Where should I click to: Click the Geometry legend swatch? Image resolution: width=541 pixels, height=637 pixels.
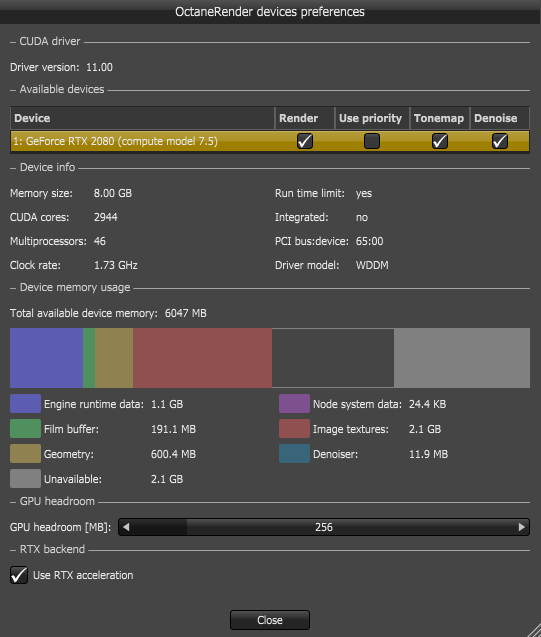[x=25, y=454]
